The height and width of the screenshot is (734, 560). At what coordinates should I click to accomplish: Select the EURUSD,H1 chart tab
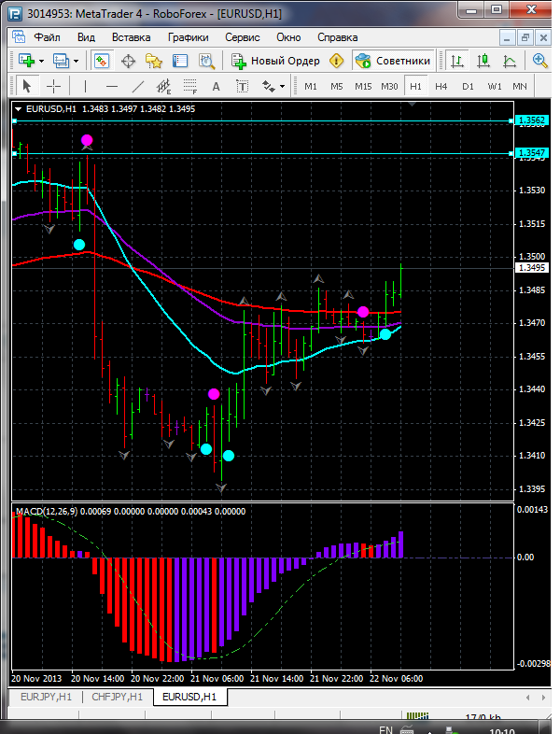189,697
